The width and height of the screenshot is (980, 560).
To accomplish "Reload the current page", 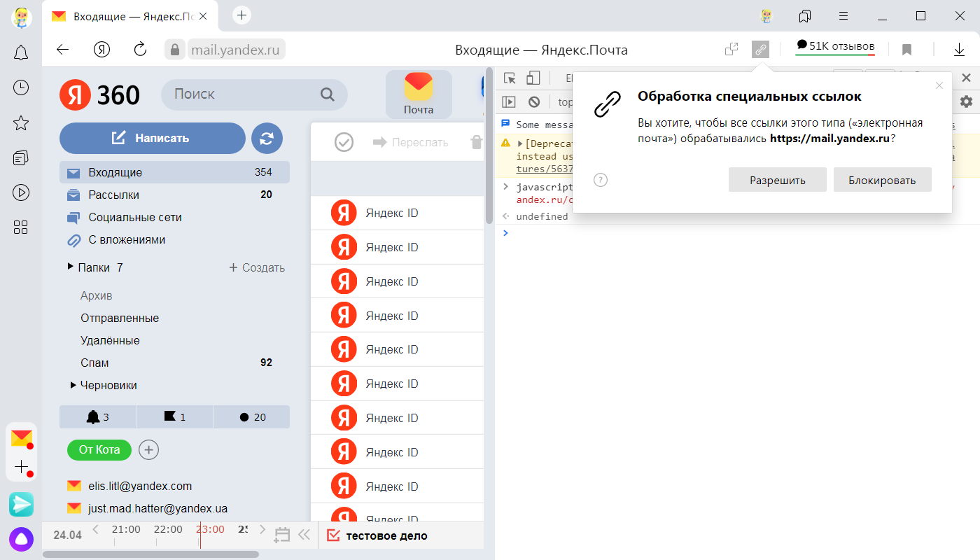I will (x=140, y=49).
